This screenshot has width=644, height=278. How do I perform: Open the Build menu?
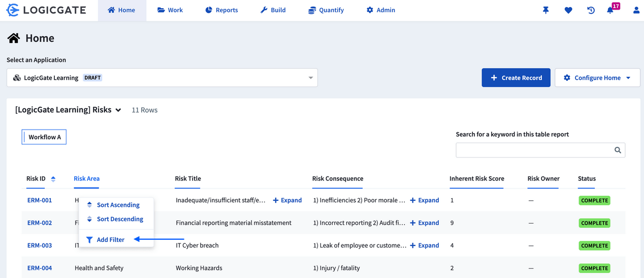pos(273,10)
